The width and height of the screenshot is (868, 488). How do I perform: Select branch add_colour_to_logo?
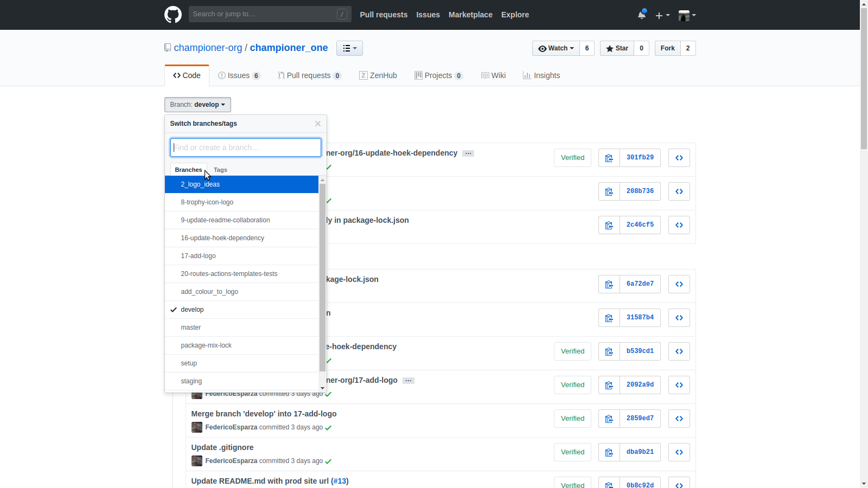pos(241,292)
